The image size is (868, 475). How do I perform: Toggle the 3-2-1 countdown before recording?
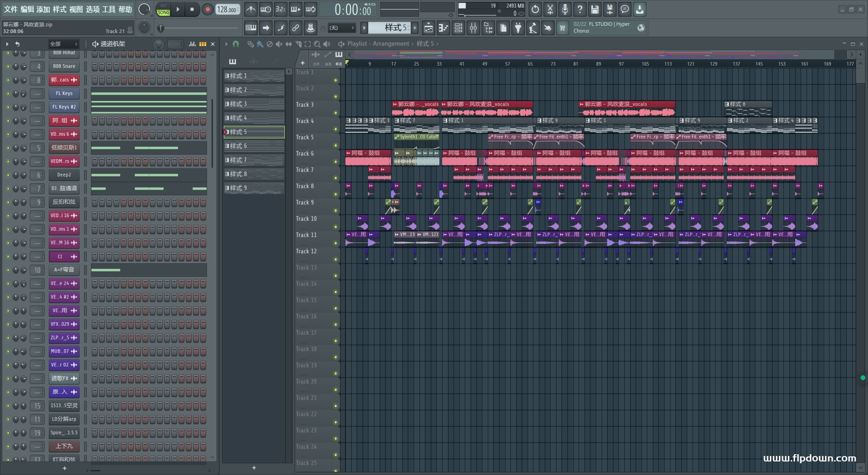[281, 9]
